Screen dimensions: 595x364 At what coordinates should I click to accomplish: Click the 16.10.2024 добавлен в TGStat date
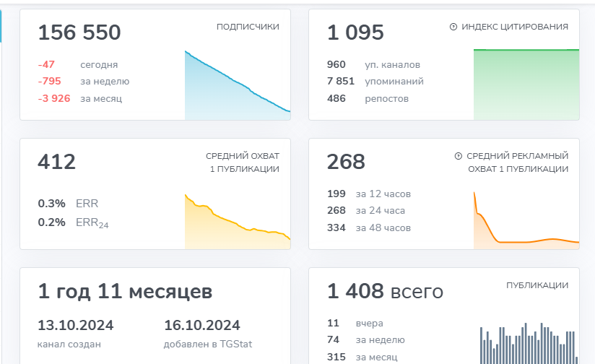coord(207,334)
